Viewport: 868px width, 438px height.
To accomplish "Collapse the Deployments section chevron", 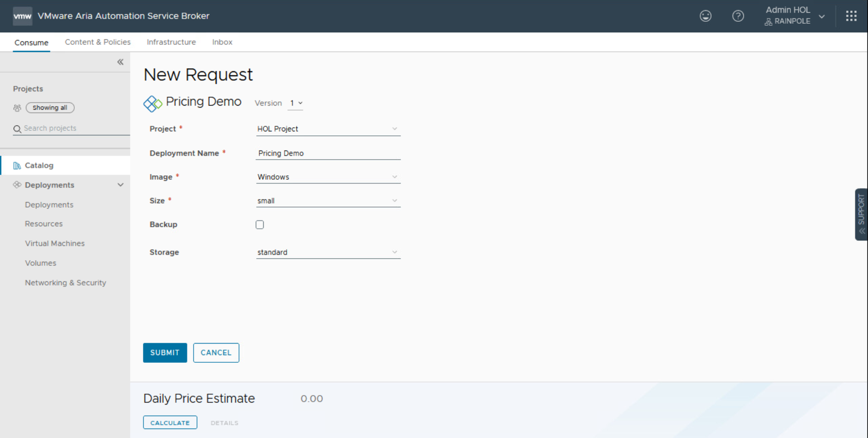I will 120,185.
